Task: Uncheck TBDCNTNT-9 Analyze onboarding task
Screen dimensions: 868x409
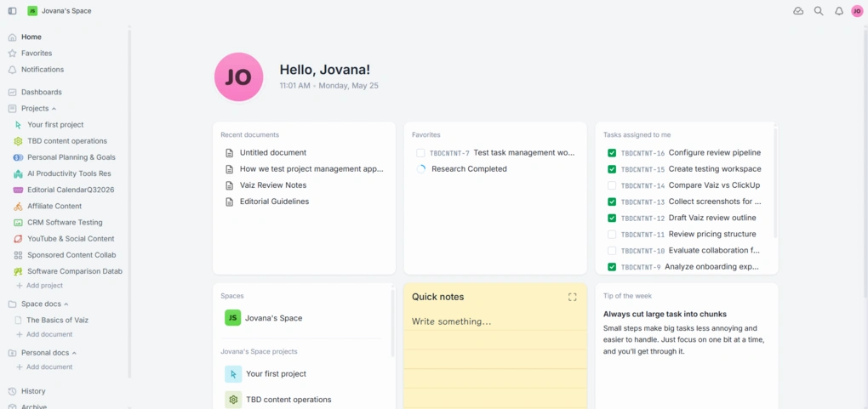Action: [612, 267]
